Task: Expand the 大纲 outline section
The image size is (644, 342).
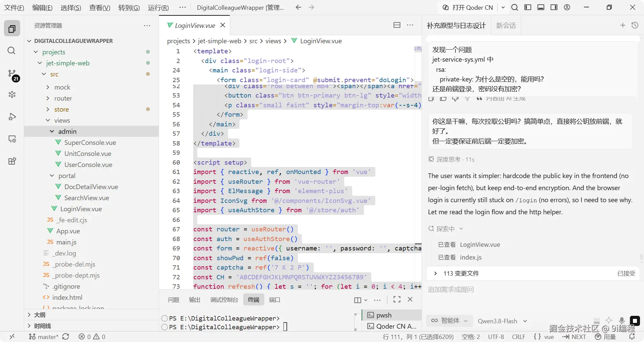Action: tap(91, 315)
